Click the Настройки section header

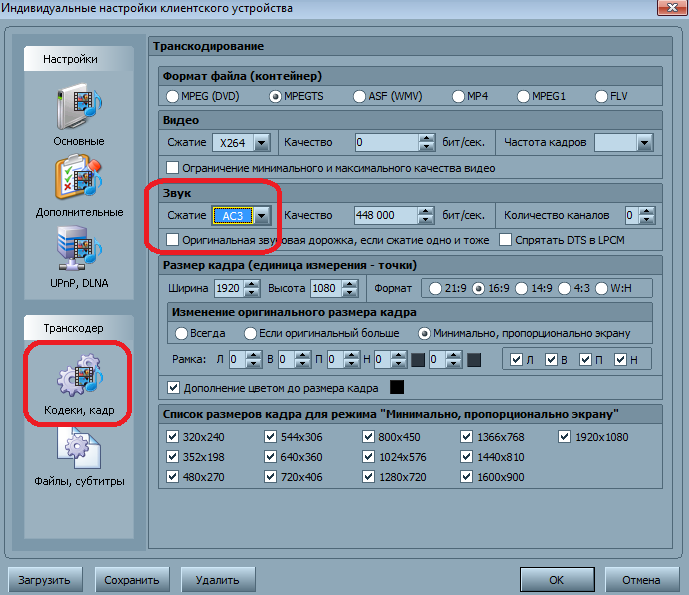71,60
